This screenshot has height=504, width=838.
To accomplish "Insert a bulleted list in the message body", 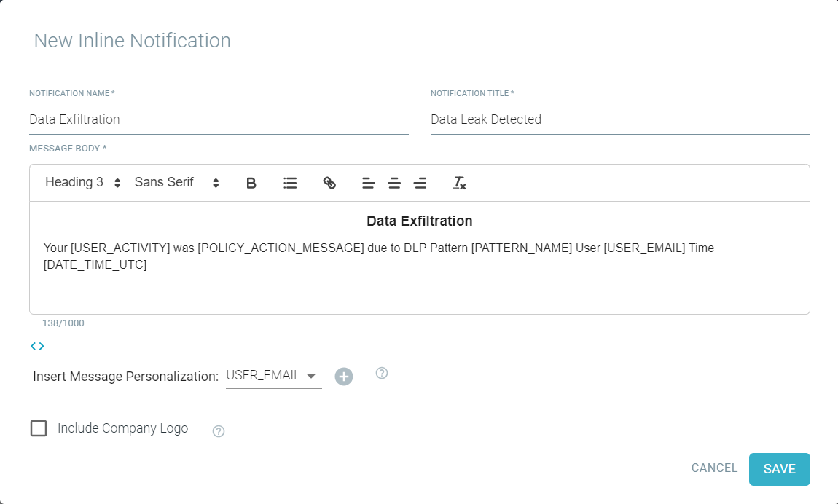I will [x=290, y=183].
